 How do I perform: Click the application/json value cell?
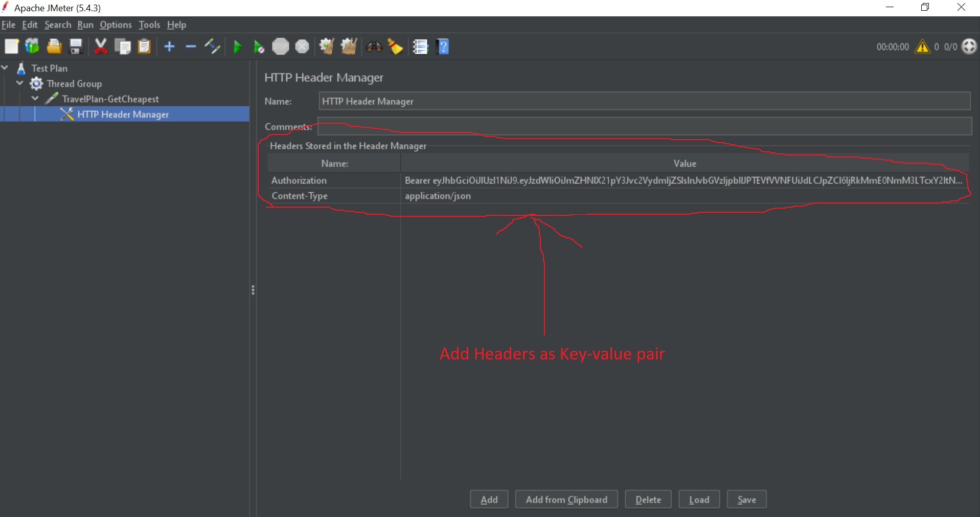pos(685,195)
